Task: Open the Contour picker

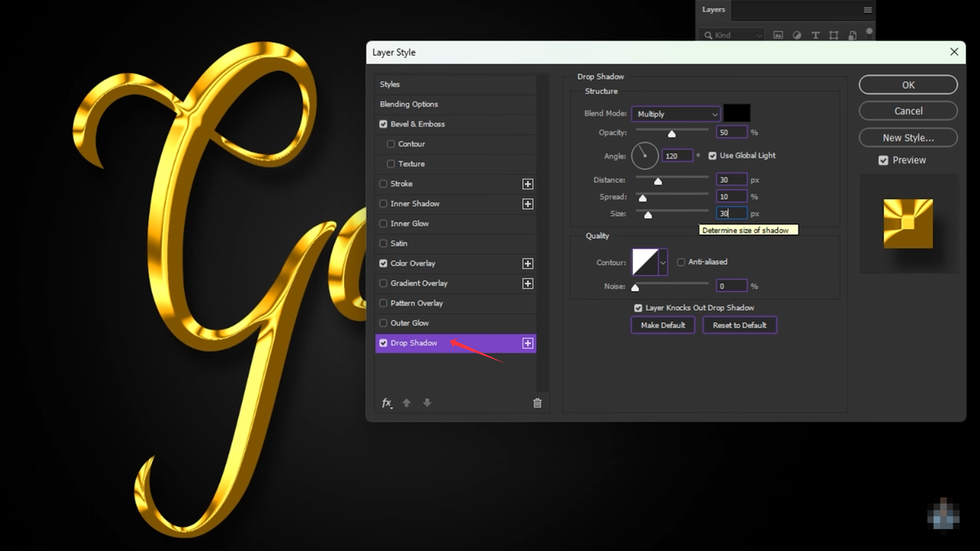Action: click(x=662, y=262)
